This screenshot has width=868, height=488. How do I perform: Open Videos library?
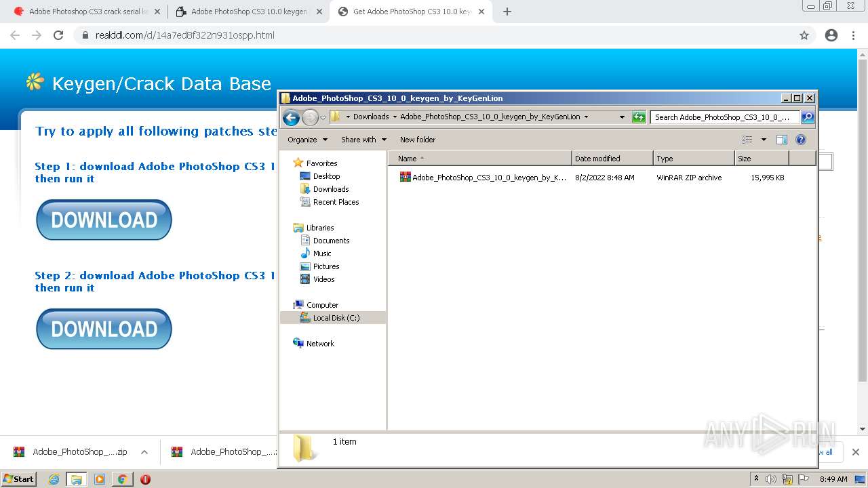click(x=323, y=279)
